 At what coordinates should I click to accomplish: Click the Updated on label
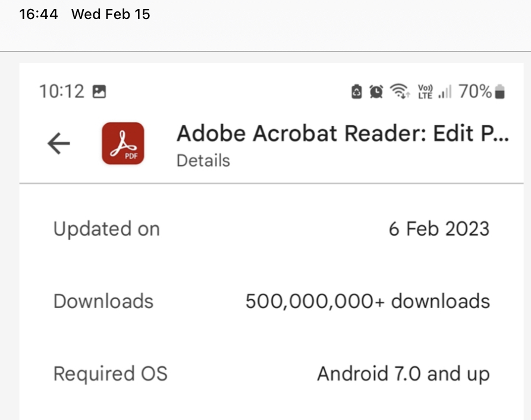[106, 229]
